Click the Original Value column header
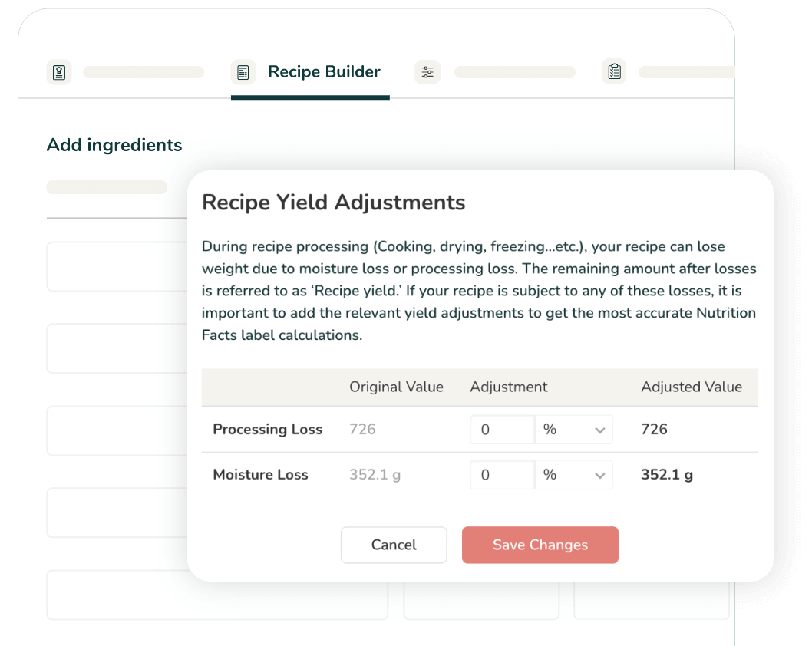The width and height of the screenshot is (812, 646). [396, 387]
